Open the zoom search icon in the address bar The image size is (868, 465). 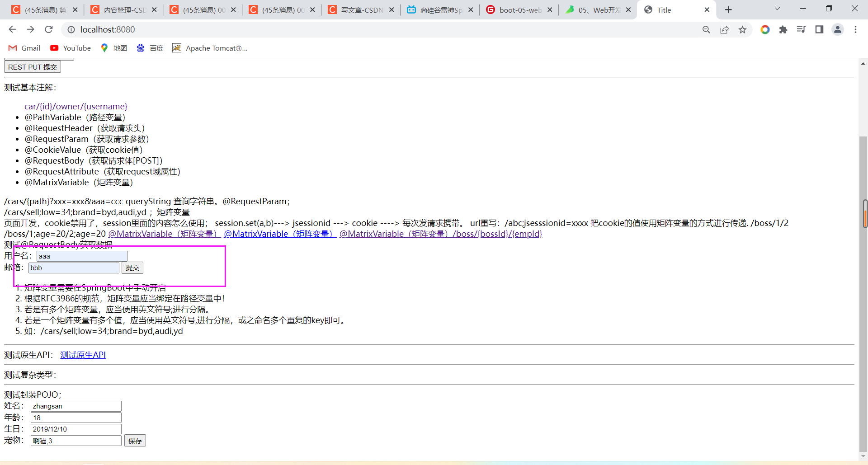point(707,29)
